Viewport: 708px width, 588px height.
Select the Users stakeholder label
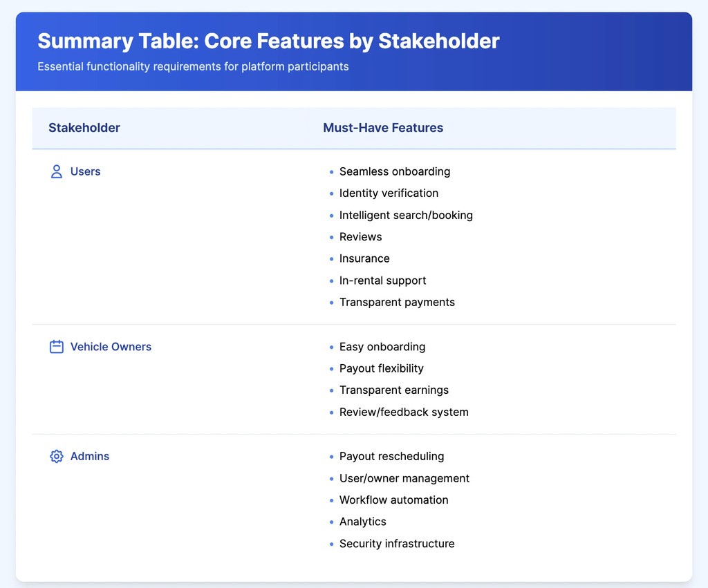85,171
